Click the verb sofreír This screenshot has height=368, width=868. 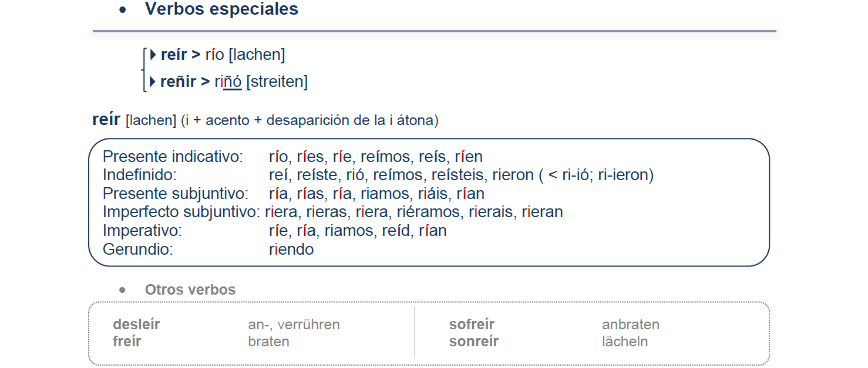point(472,325)
